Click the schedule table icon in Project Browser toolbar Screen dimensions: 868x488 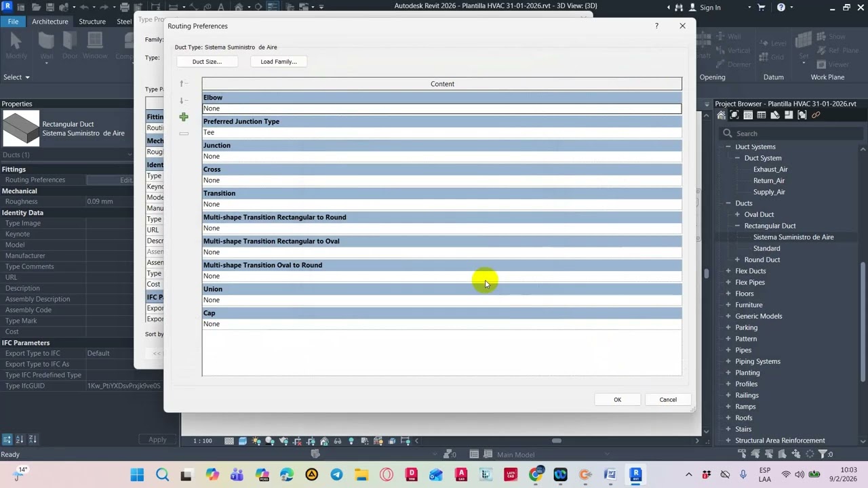(x=762, y=115)
